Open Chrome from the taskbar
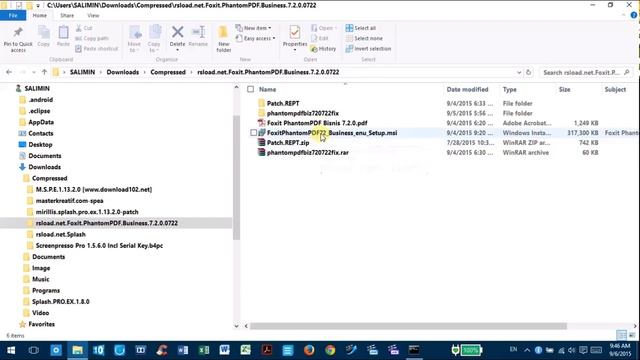Screen dimensions: 640x360 pyautogui.click(x=330, y=350)
